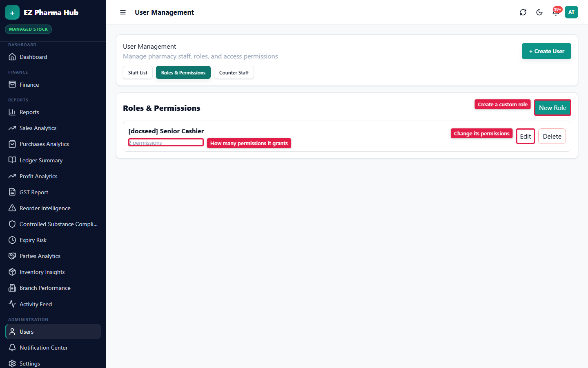Click the Notification Center bell icon
This screenshot has width=588, height=368.
pyautogui.click(x=12, y=348)
